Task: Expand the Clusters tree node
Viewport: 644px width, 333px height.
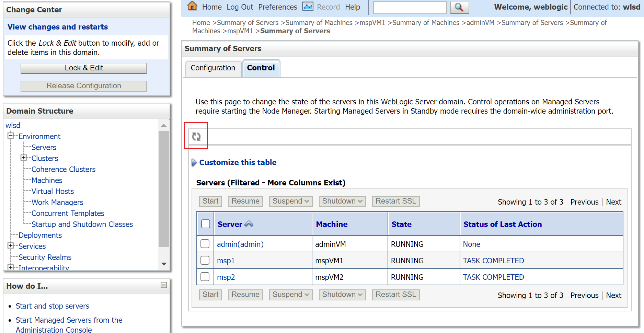Action: pyautogui.click(x=23, y=158)
